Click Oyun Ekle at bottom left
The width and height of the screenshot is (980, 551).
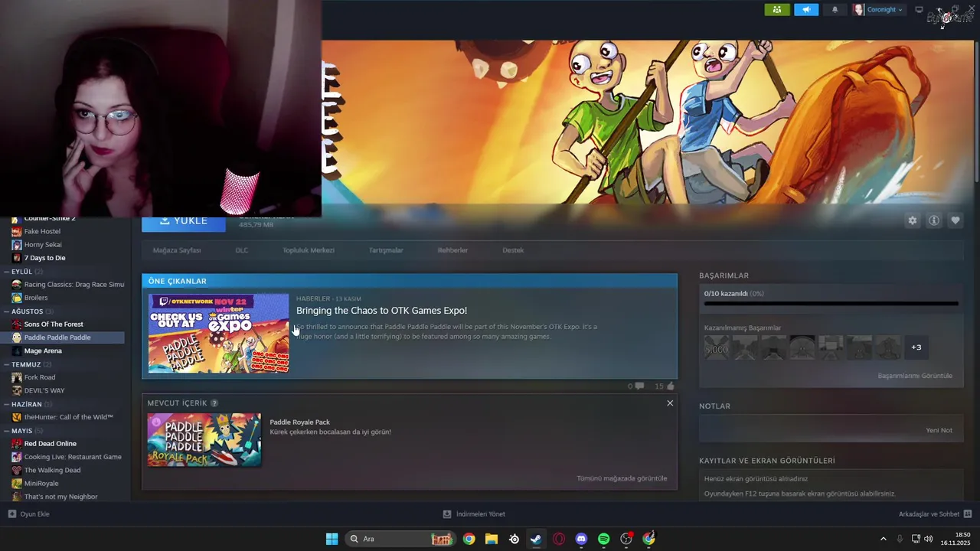pyautogui.click(x=29, y=514)
